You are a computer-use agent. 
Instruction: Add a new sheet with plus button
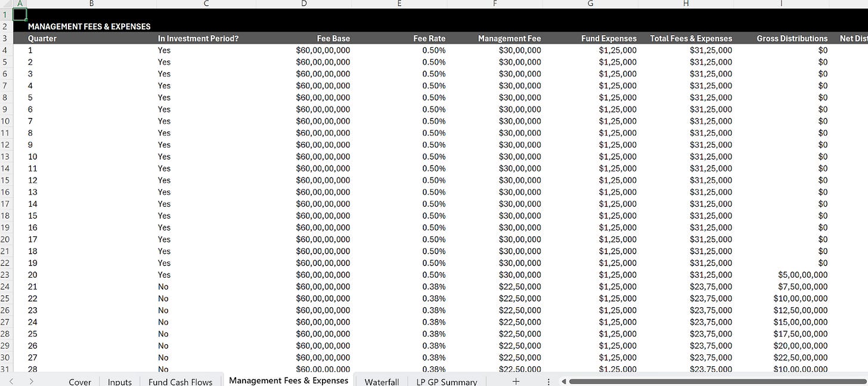[516, 381]
